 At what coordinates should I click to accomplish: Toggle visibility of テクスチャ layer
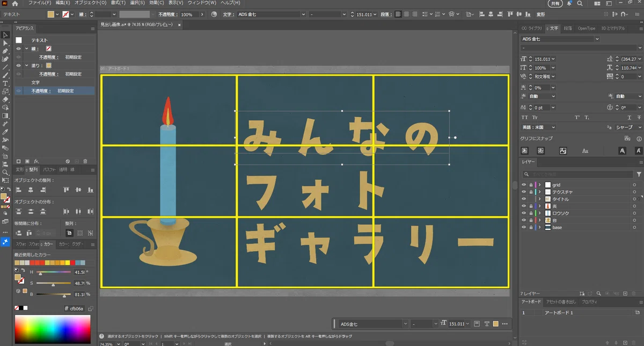[524, 192]
